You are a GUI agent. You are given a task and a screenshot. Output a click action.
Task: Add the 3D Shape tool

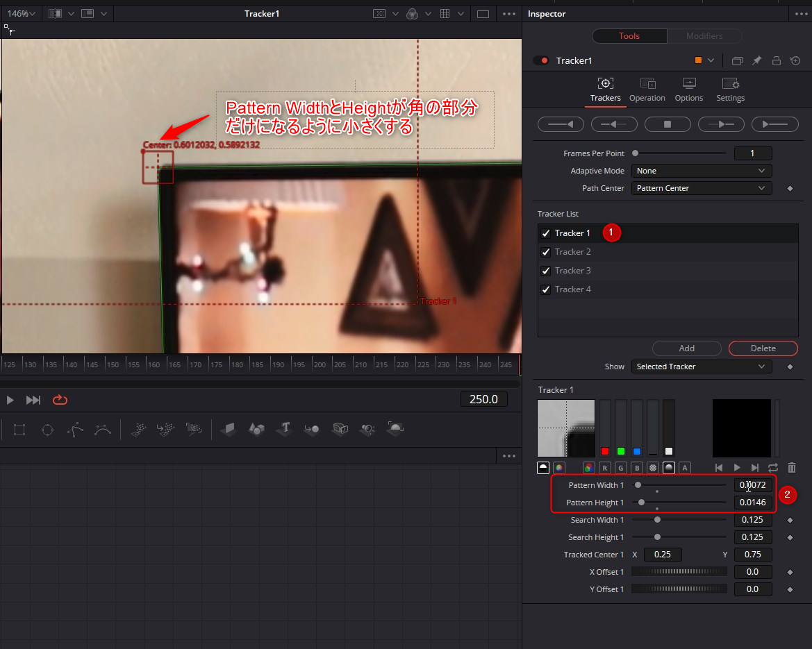coord(256,428)
